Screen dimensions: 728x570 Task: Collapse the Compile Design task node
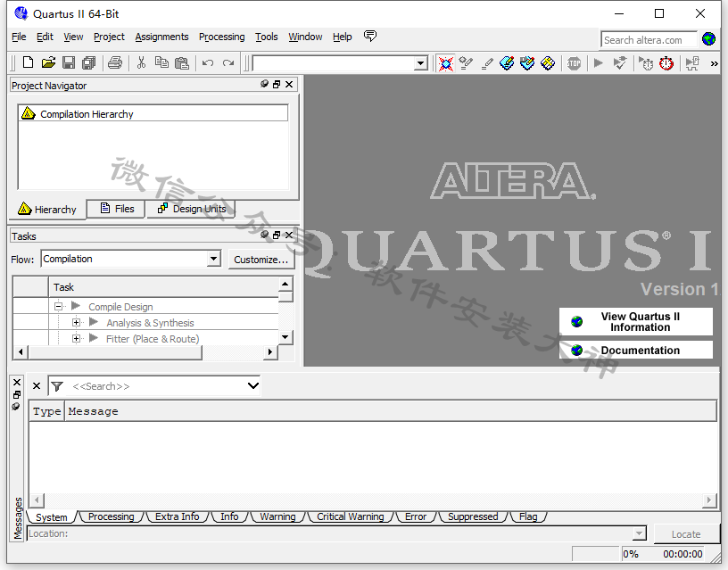click(x=59, y=306)
